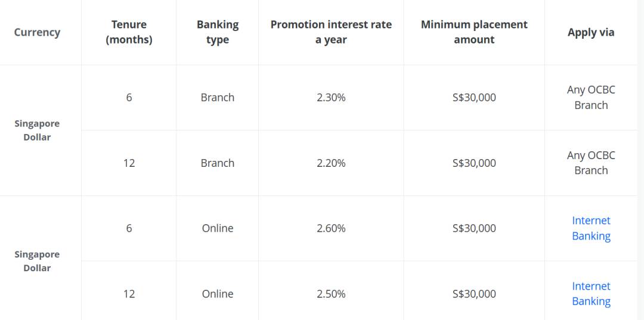Select the 2.50% interest rate cell
Viewport: 644px width, 320px height.
pyautogui.click(x=331, y=294)
